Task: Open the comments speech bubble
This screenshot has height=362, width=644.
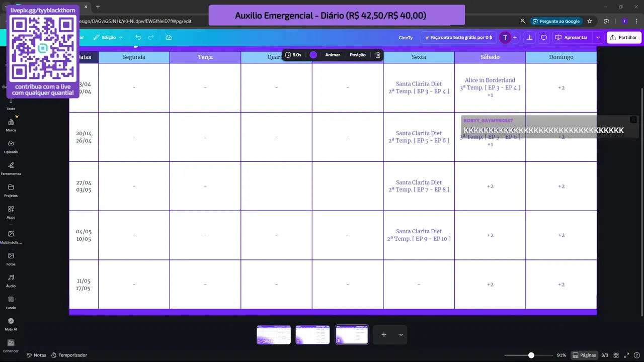Action: click(544, 38)
